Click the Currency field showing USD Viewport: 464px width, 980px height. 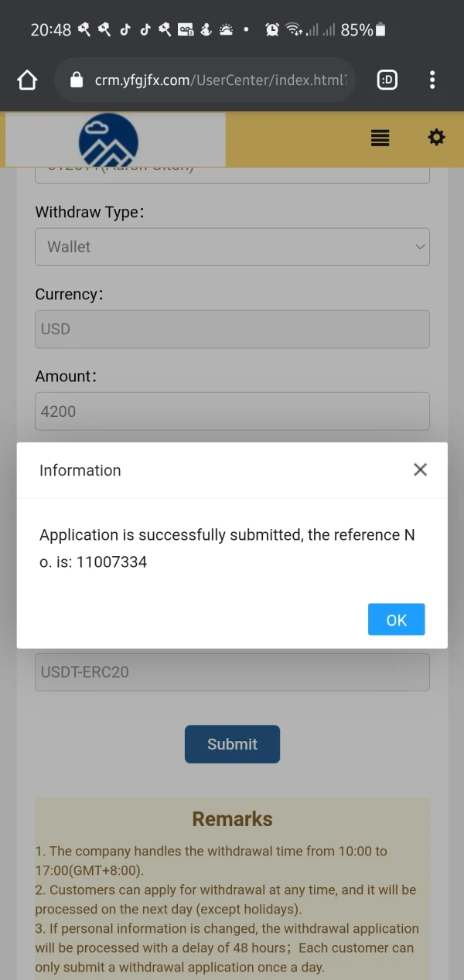tap(232, 330)
